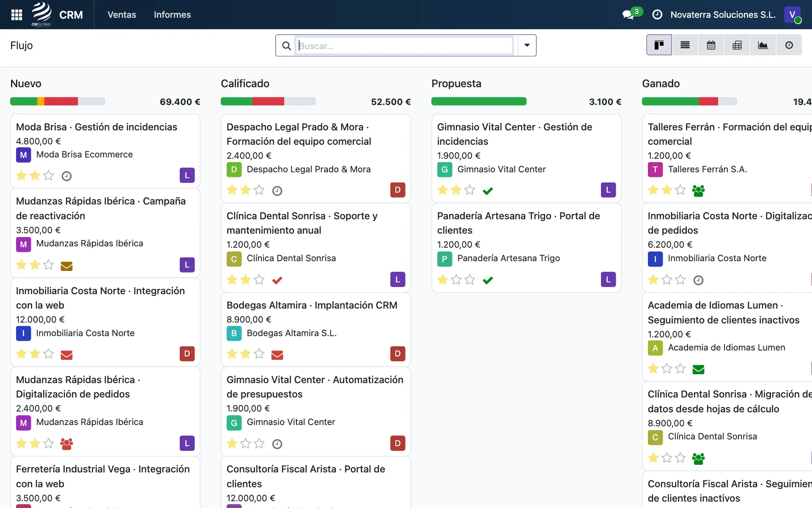This screenshot has height=508, width=812.
Task: Set third priority star on Moda Brisa card
Action: pos(49,175)
